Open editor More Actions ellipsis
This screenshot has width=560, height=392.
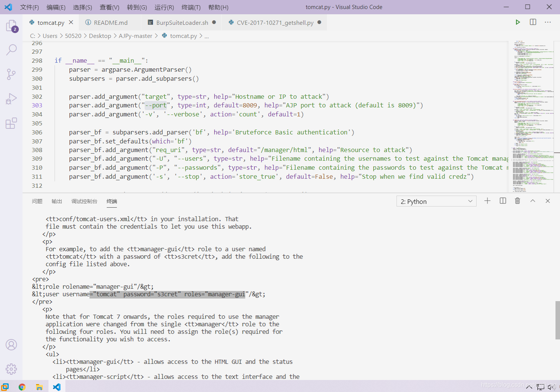[x=548, y=22]
